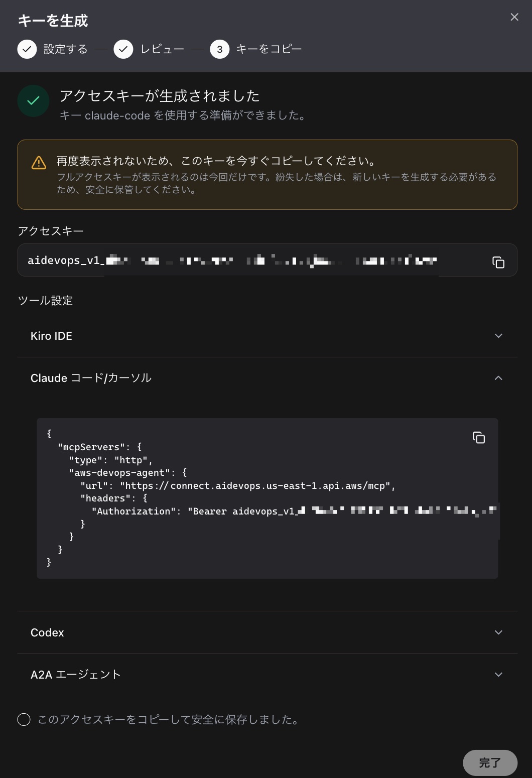Click the キーを生成 dialog title
Viewport: 532px width, 778px height.
click(x=53, y=21)
